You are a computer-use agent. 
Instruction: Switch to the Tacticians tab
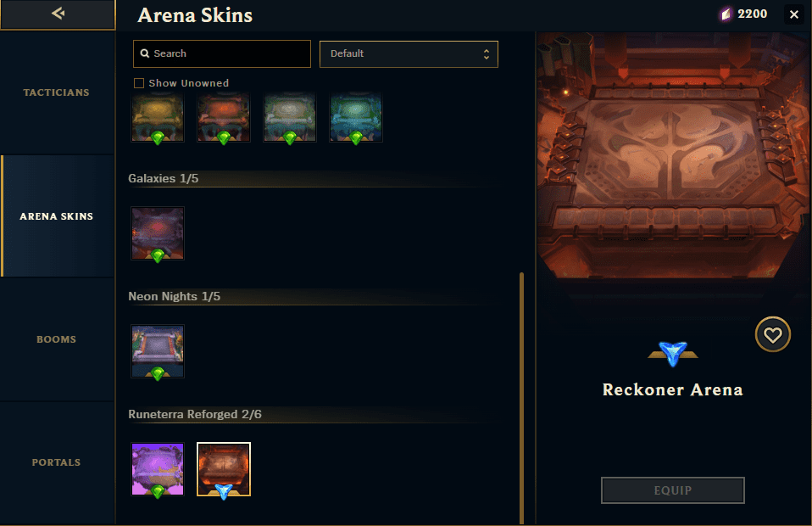[57, 92]
